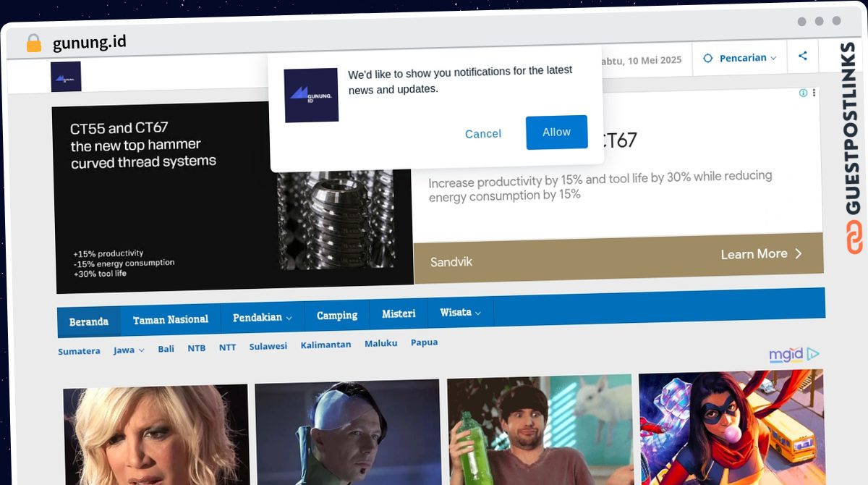Expand the Pendakian menu
Image resolution: width=868 pixels, height=485 pixels.
[262, 317]
